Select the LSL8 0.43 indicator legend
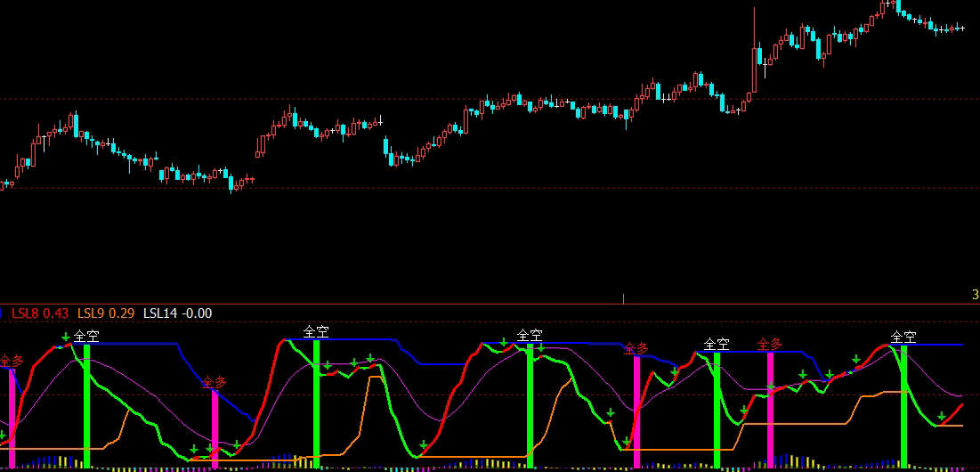The width and height of the screenshot is (980, 472). tap(40, 313)
